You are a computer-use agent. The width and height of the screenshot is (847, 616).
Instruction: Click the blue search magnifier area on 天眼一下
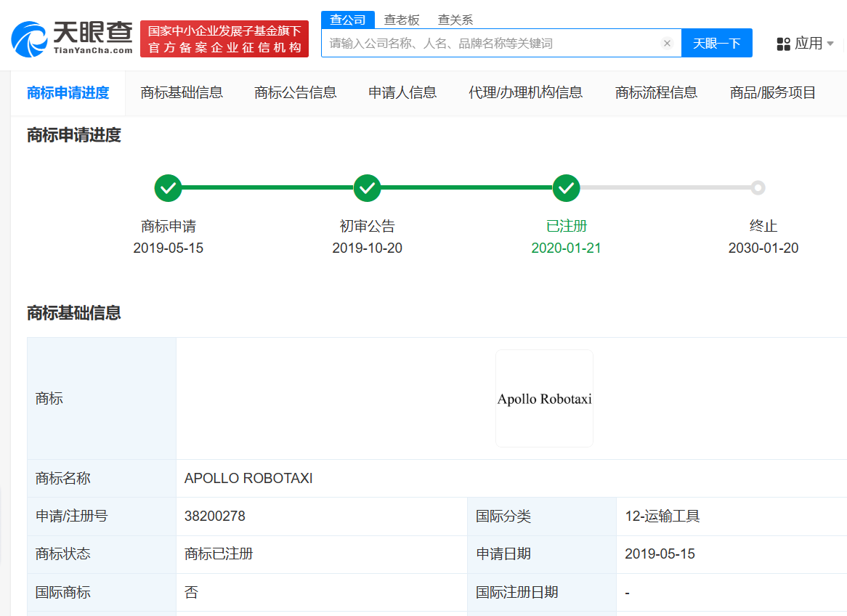click(717, 43)
